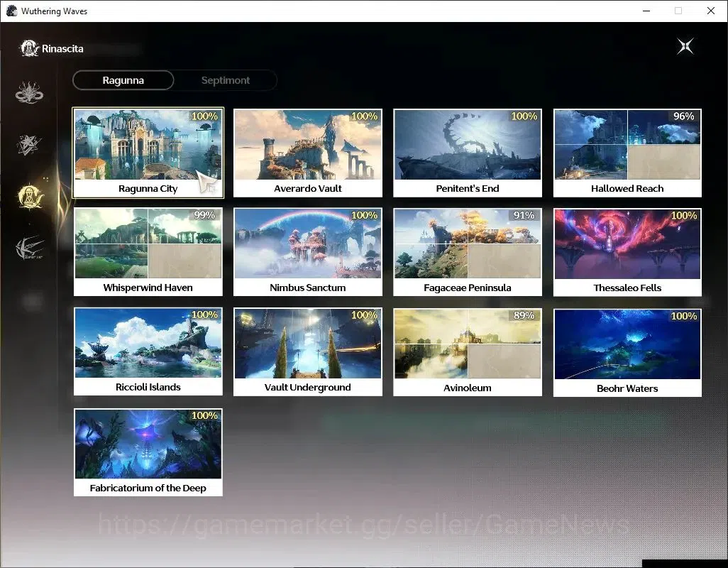Open the Fagaceae Peninsula area card
Image resolution: width=728 pixels, height=568 pixels.
tap(468, 252)
